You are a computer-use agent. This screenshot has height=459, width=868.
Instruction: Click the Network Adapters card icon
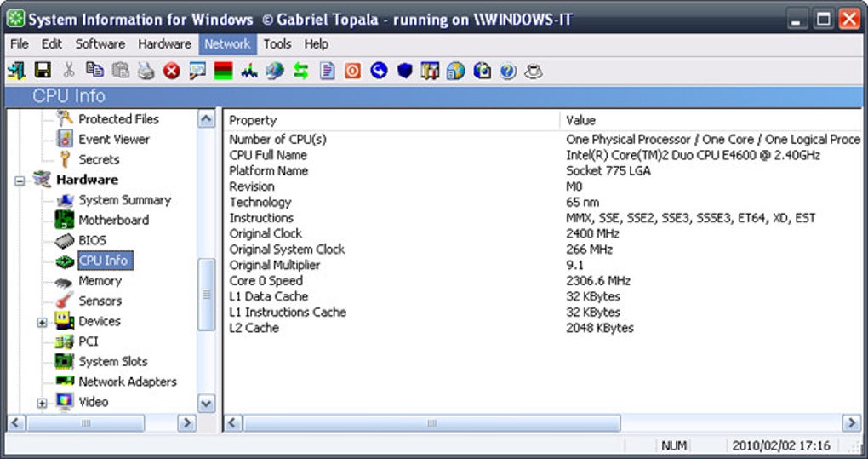point(65,381)
